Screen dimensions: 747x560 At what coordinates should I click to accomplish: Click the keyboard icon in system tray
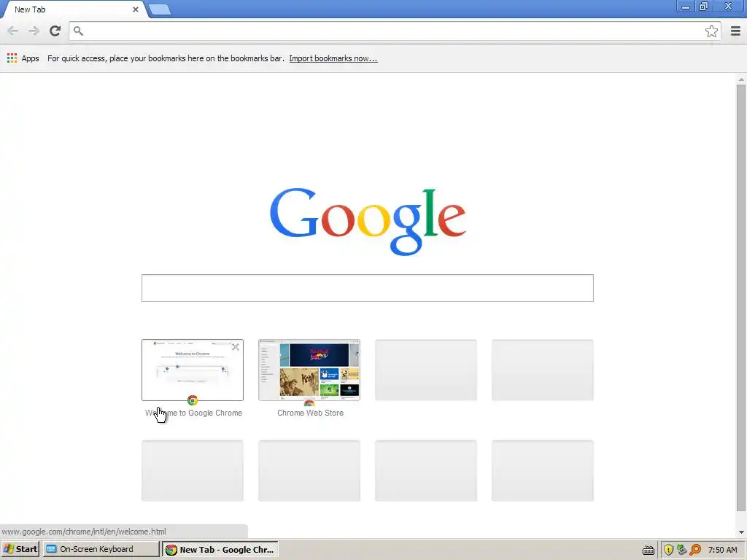pyautogui.click(x=649, y=550)
